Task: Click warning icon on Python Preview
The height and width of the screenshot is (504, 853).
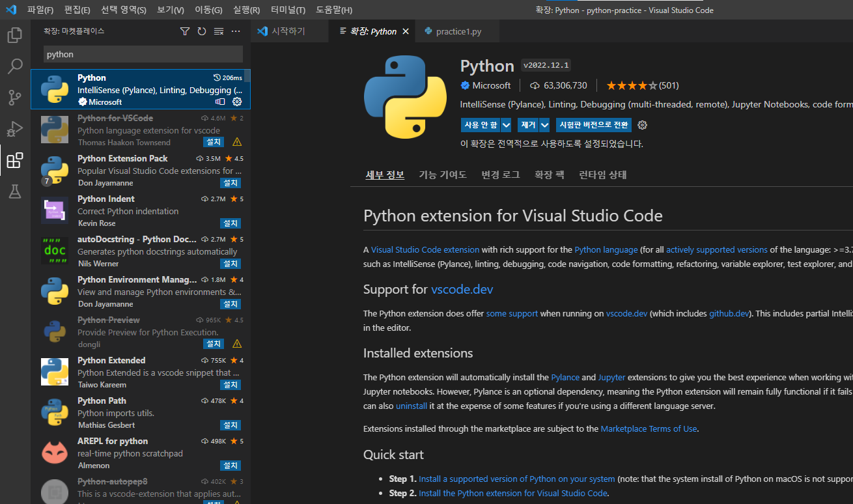Action: 237,344
